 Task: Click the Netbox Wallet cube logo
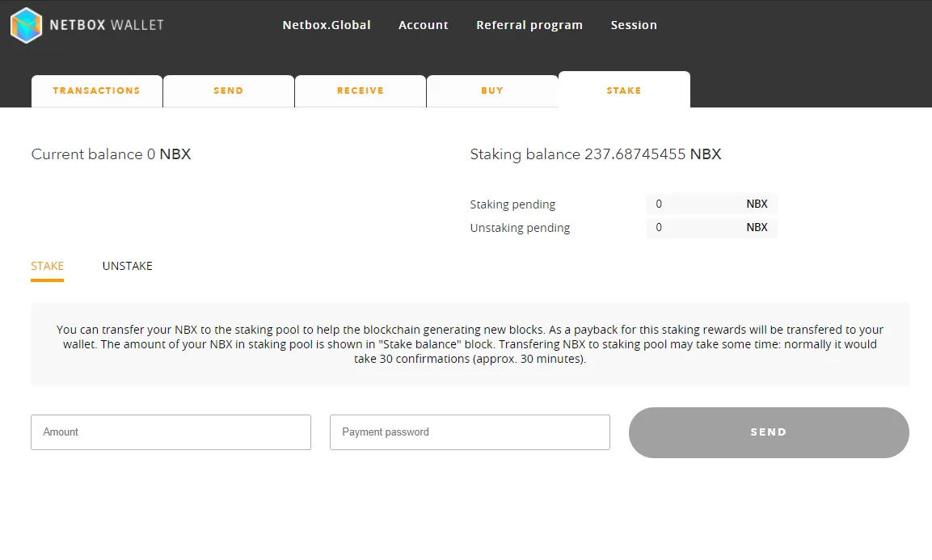click(x=26, y=25)
